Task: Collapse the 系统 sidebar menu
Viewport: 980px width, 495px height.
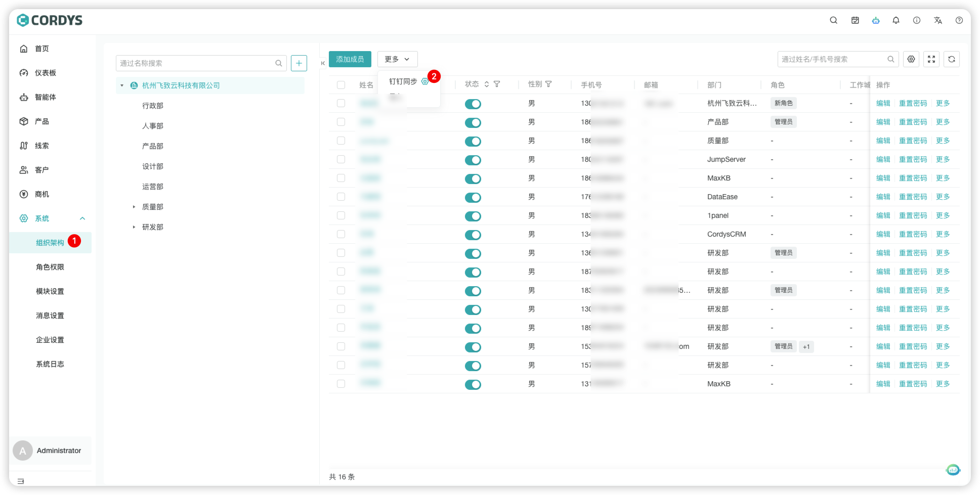Action: 82,218
